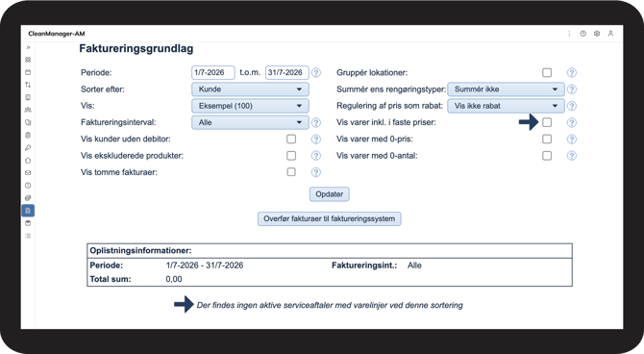This screenshot has width=644, height=354.
Task: Open the dashboard grid icon in sidebar
Action: 28,60
